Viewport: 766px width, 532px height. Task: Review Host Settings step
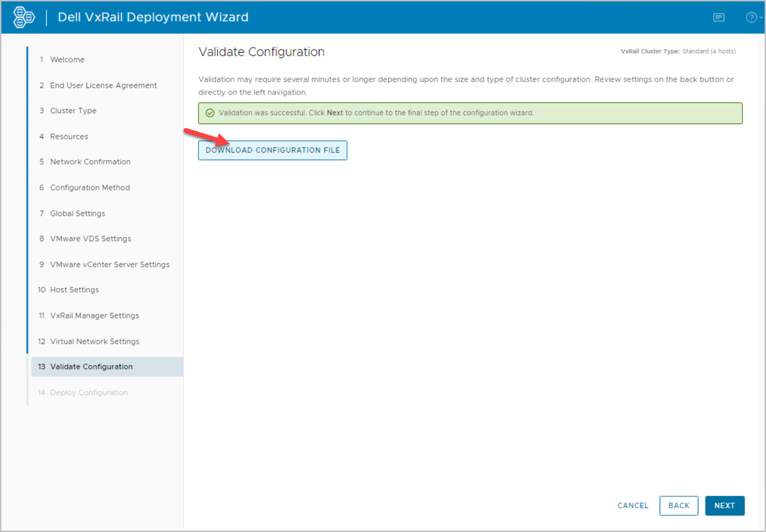point(75,290)
